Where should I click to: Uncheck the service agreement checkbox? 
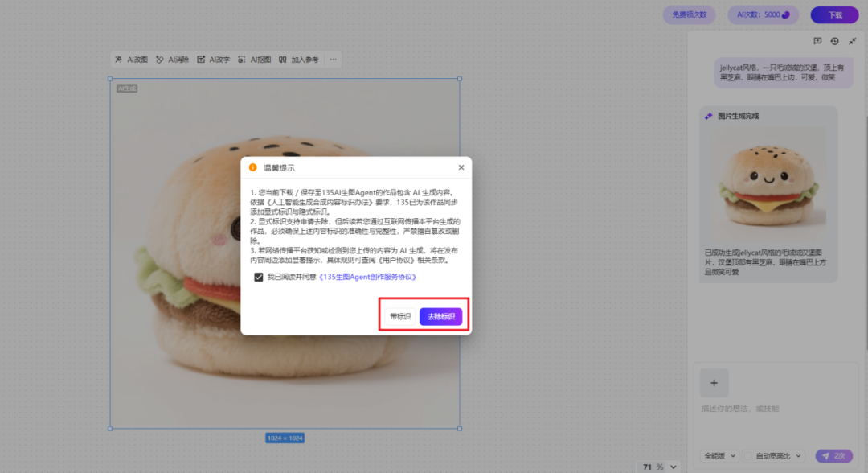(x=258, y=277)
